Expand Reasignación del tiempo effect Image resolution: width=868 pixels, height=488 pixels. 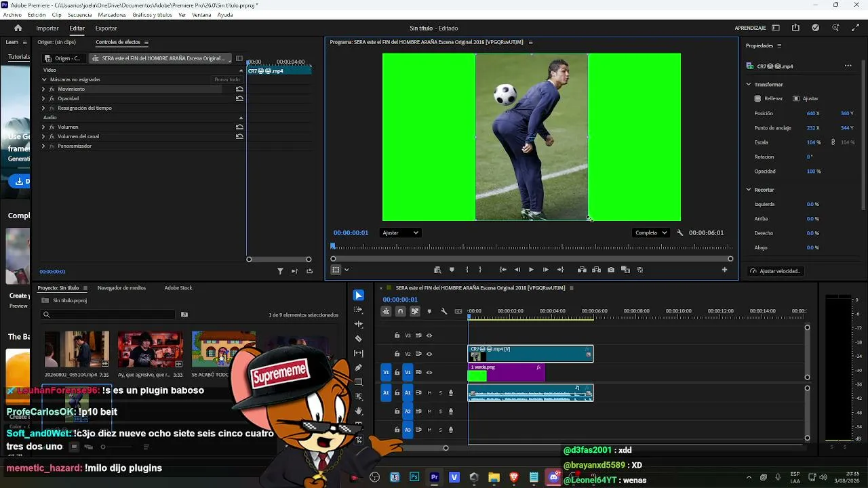tap(43, 108)
